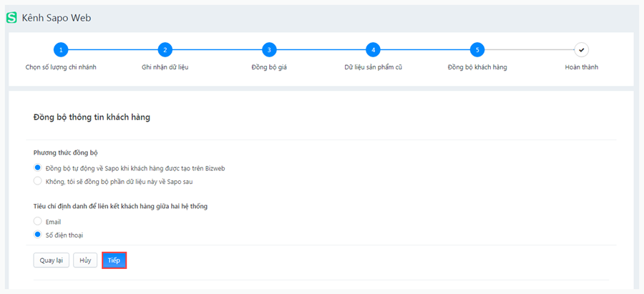Viewport: 644px width, 294px height.
Task: Select step 5 circle
Action: click(477, 50)
